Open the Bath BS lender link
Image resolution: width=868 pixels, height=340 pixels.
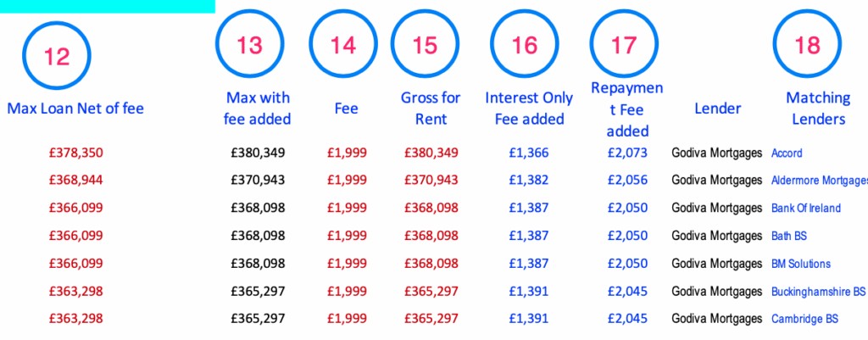(789, 236)
